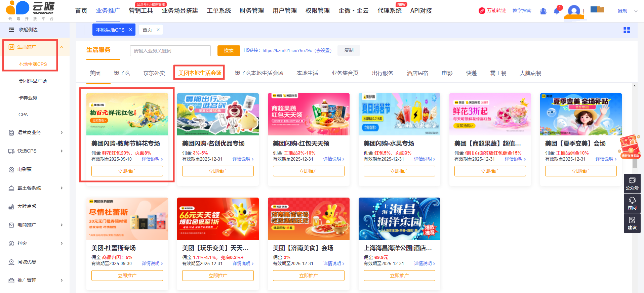This screenshot has height=293, width=644.
Task: Open the H5 kzurl01.cn link
Action: coord(287,50)
